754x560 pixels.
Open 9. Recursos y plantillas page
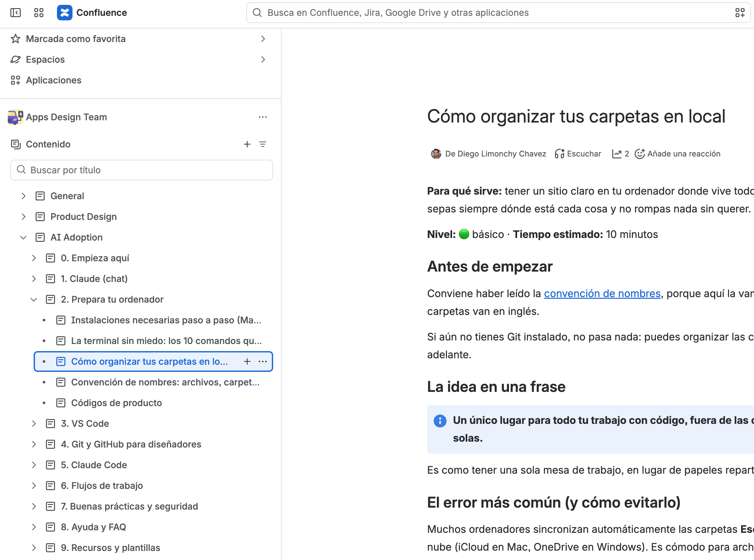coord(111,547)
